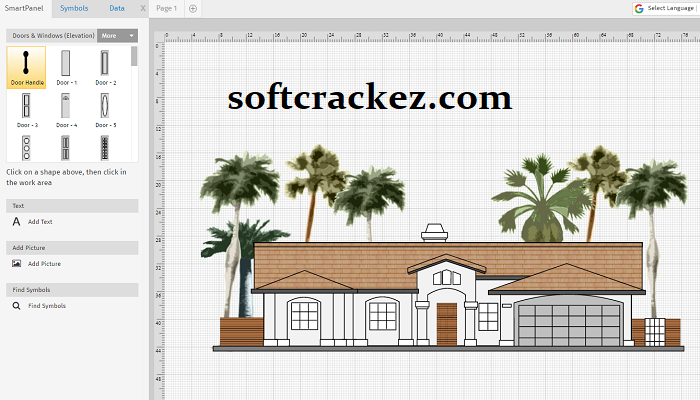
Task: Click the Add Text 'A' icon
Action: point(17,221)
